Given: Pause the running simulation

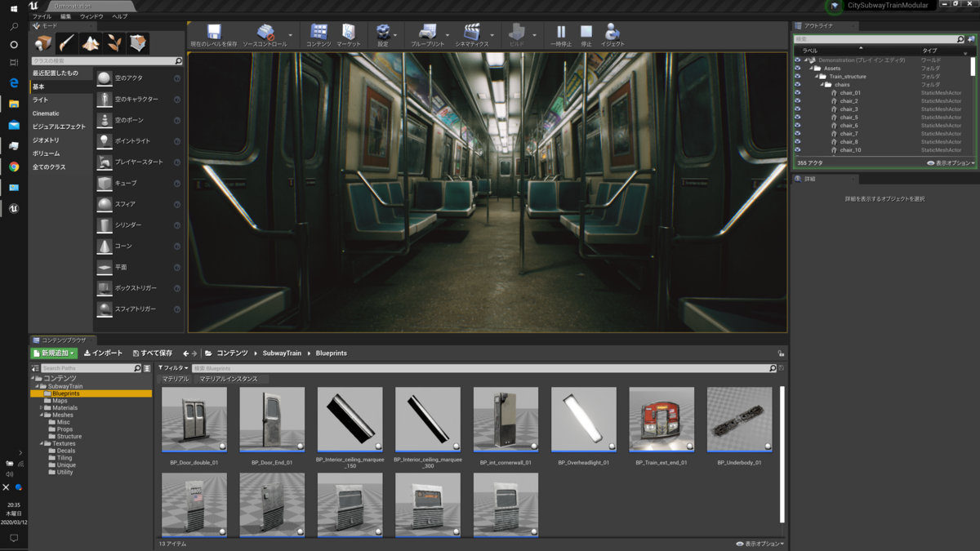Looking at the screenshot, I should pos(560,32).
